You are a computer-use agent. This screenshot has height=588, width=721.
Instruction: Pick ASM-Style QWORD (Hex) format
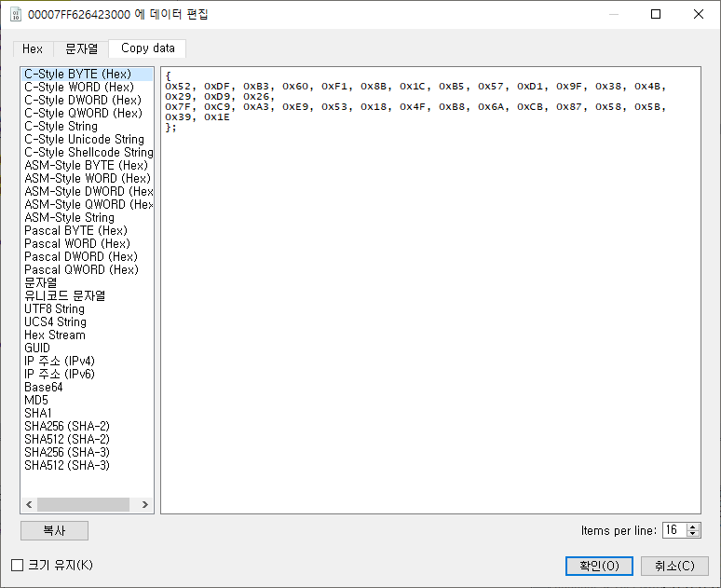88,204
